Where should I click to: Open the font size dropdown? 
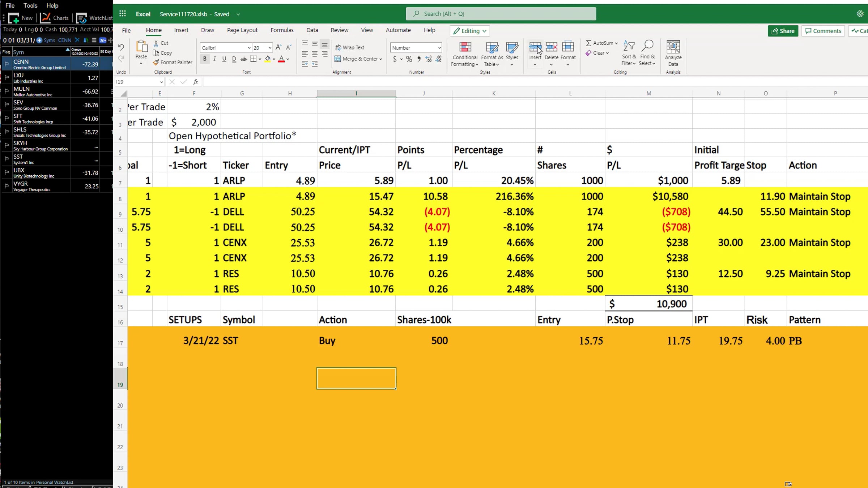[x=270, y=48]
